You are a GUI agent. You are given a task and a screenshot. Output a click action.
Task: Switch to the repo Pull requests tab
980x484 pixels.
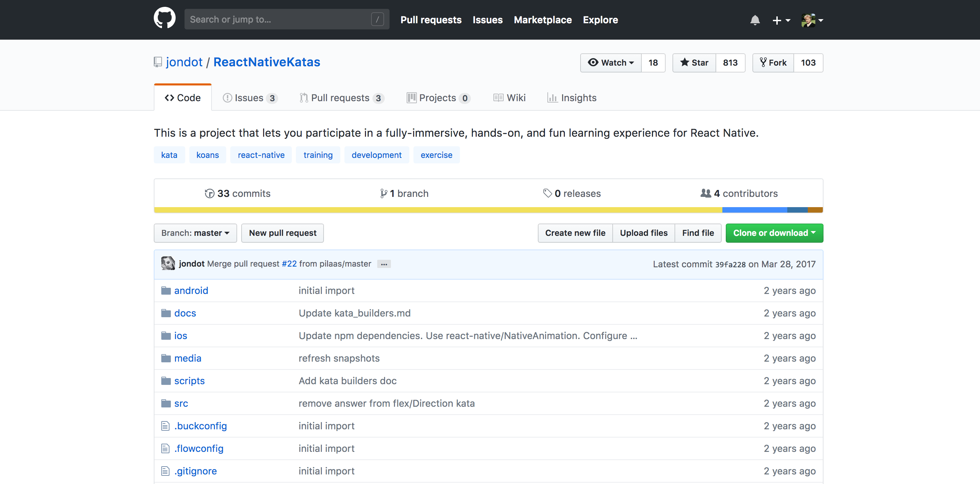point(342,98)
